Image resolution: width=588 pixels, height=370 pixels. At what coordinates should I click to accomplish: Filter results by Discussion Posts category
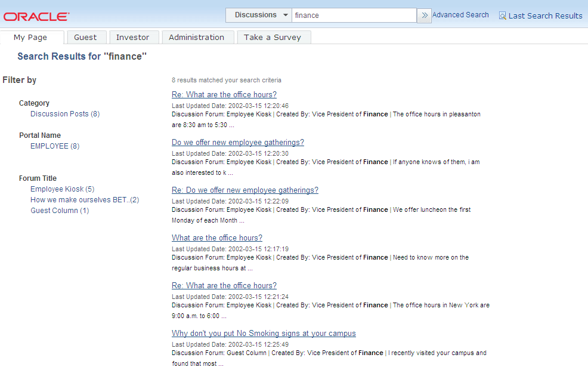coord(64,113)
